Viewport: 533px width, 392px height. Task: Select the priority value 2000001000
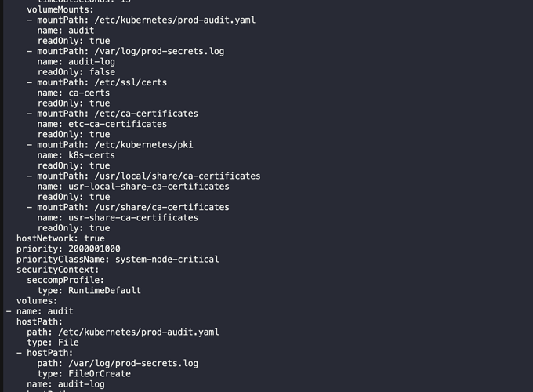[94, 249]
